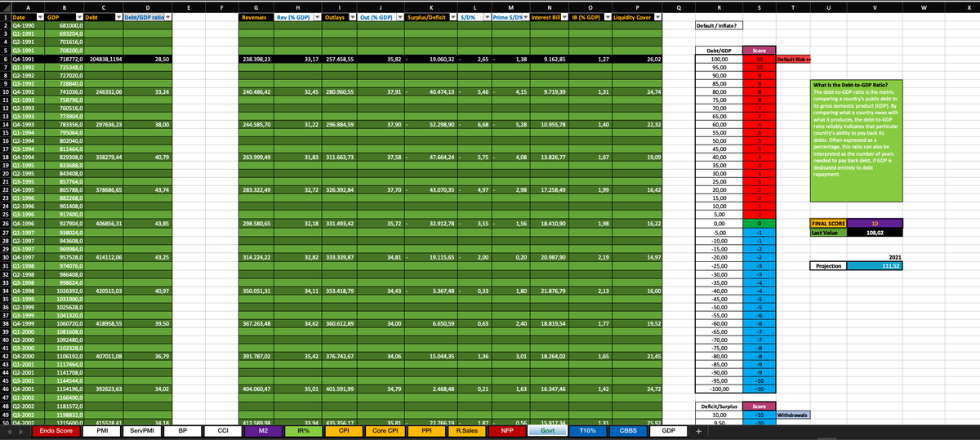Screen dimensions: 980x440
Task: Open IB (% GDP) filter dropdown
Action: (608, 17)
